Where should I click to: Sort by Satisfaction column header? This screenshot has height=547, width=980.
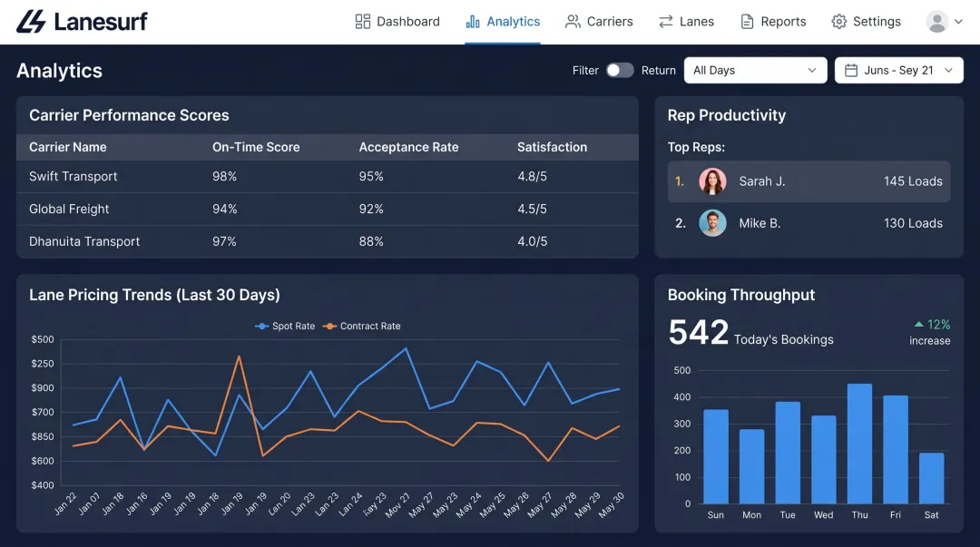pos(552,147)
